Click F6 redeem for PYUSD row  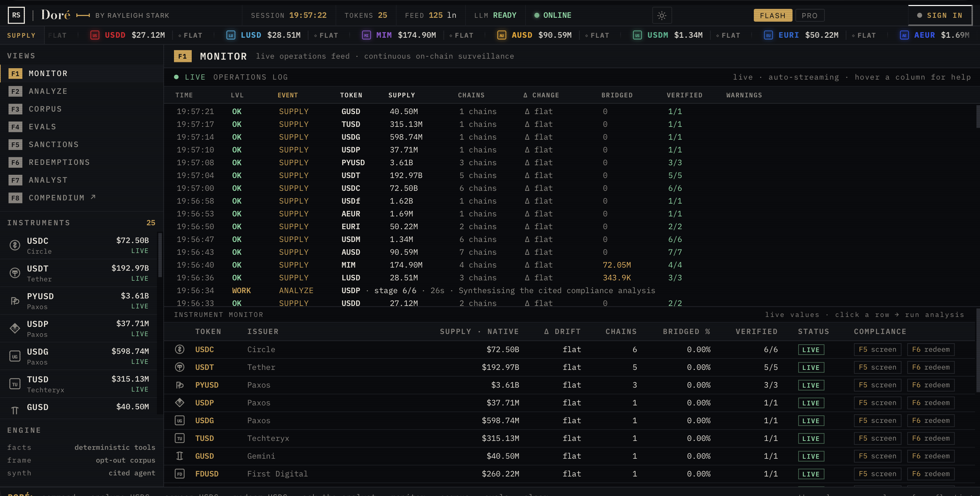coord(931,385)
